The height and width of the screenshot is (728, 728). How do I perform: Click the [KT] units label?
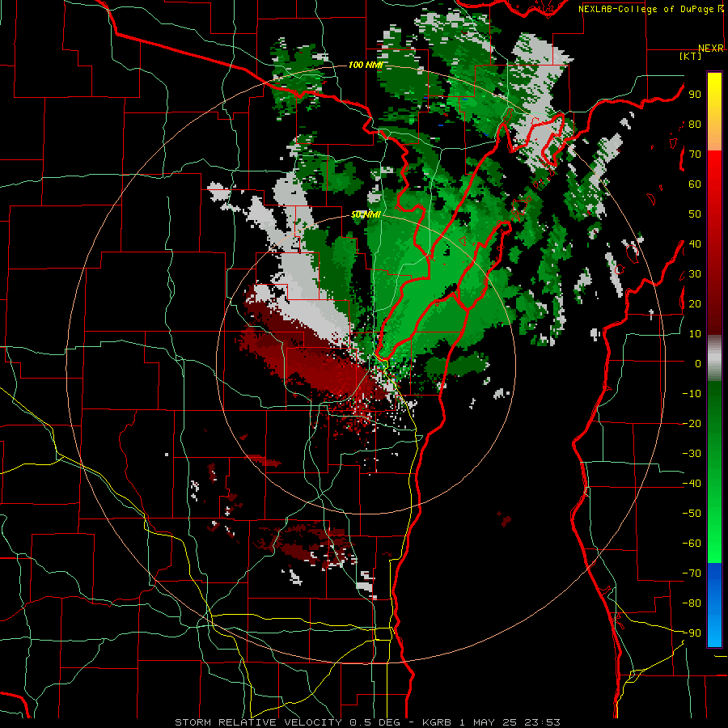coord(691,56)
